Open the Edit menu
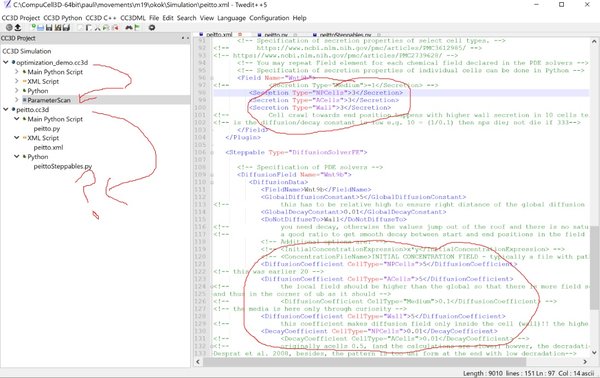The height and width of the screenshot is (378, 600). 168,18
